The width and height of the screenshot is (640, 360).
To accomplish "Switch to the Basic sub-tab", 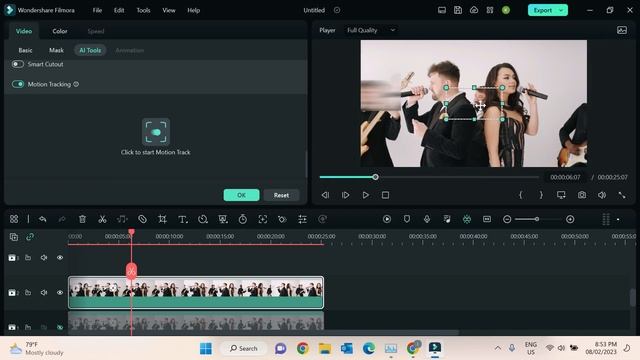I will tap(25, 50).
